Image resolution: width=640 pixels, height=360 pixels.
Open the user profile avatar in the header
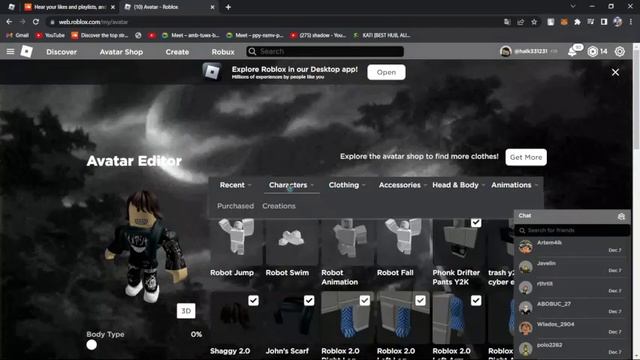coord(505,51)
